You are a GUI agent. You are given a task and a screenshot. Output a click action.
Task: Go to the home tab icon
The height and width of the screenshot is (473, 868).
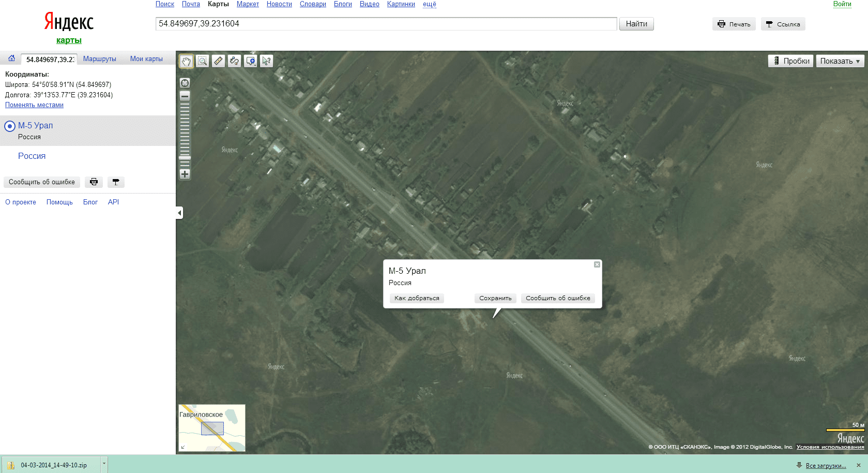click(11, 58)
